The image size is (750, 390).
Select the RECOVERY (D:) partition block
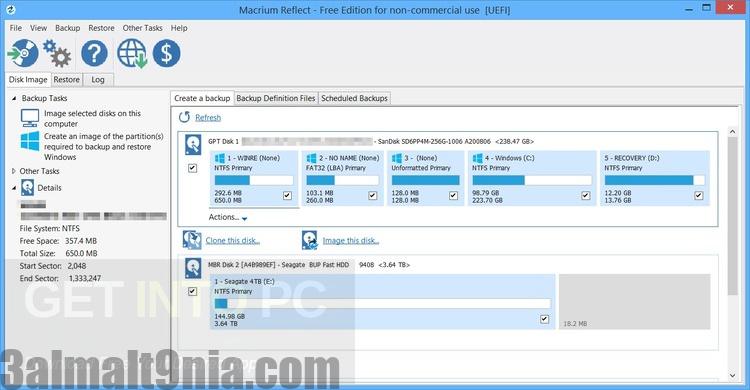[655, 178]
